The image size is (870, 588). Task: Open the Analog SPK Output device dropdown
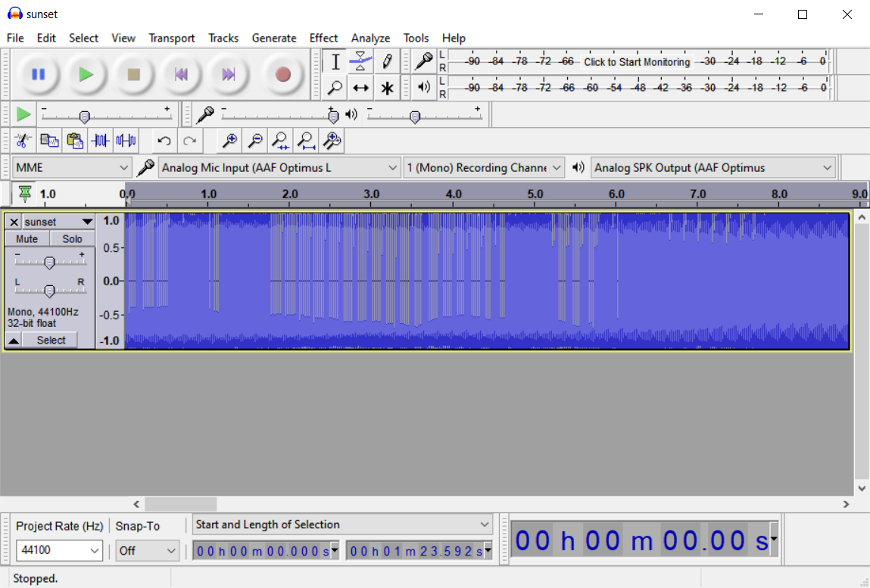click(x=713, y=167)
